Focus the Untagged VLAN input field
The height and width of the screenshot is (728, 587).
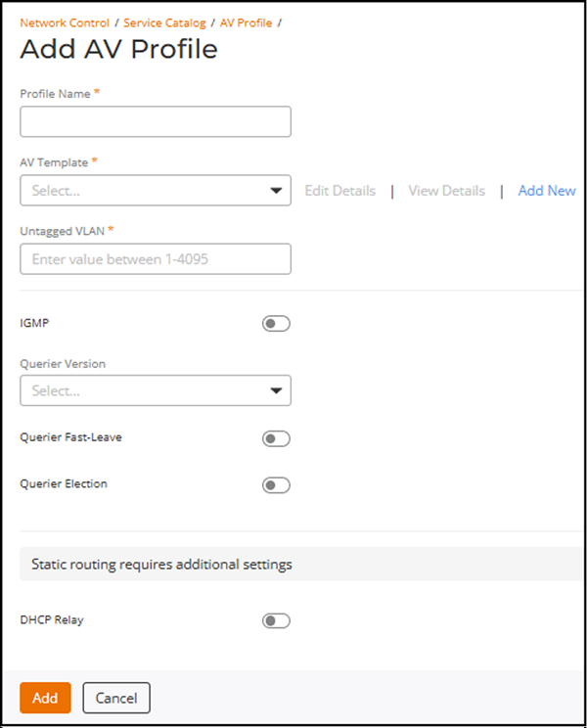click(156, 259)
